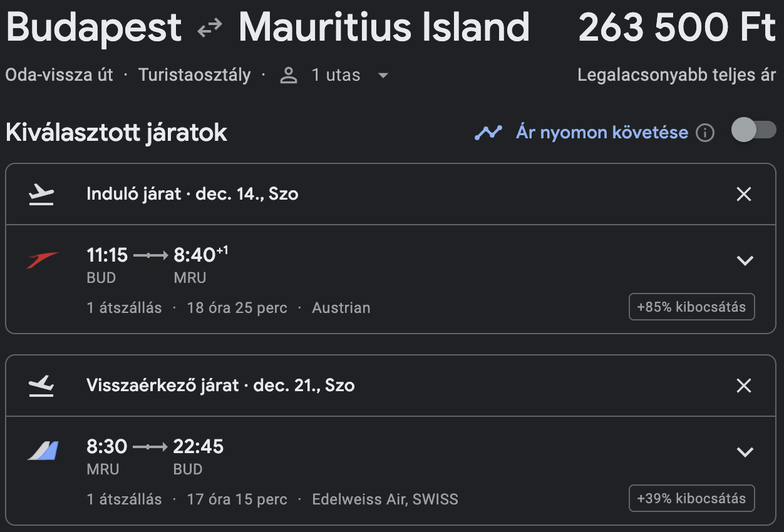Image resolution: width=784 pixels, height=532 pixels.
Task: Expand the Austrian flight details
Action: tap(745, 261)
